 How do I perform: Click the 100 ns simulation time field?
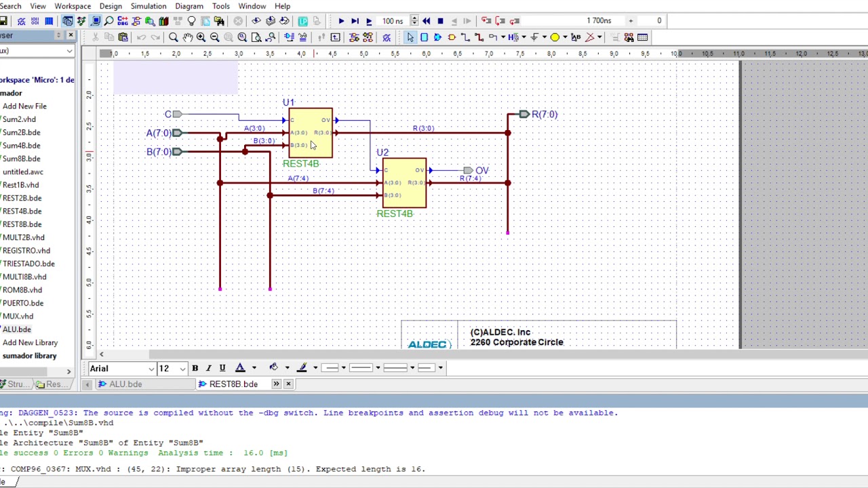click(x=393, y=21)
